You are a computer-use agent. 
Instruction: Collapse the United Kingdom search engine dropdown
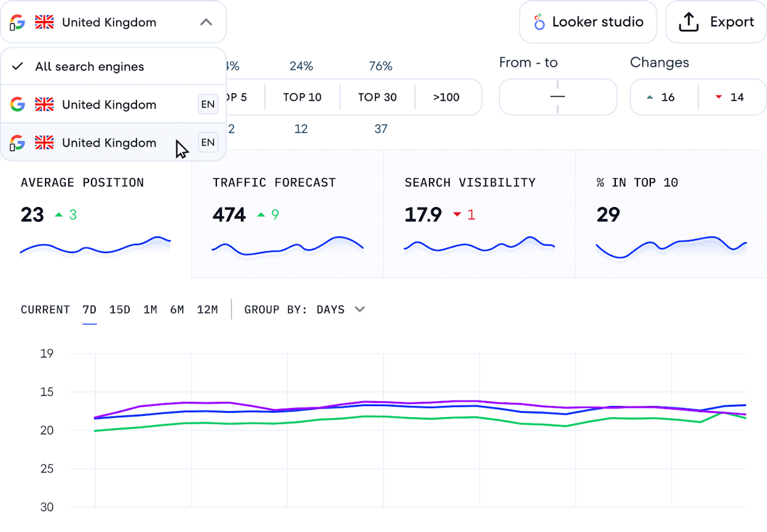pos(113,22)
